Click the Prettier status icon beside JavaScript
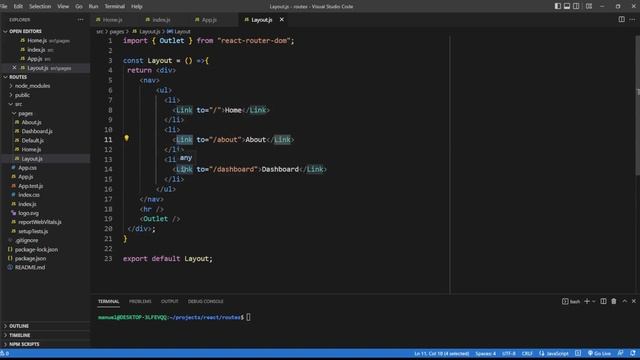The height and width of the screenshot is (360, 640). coord(578,353)
